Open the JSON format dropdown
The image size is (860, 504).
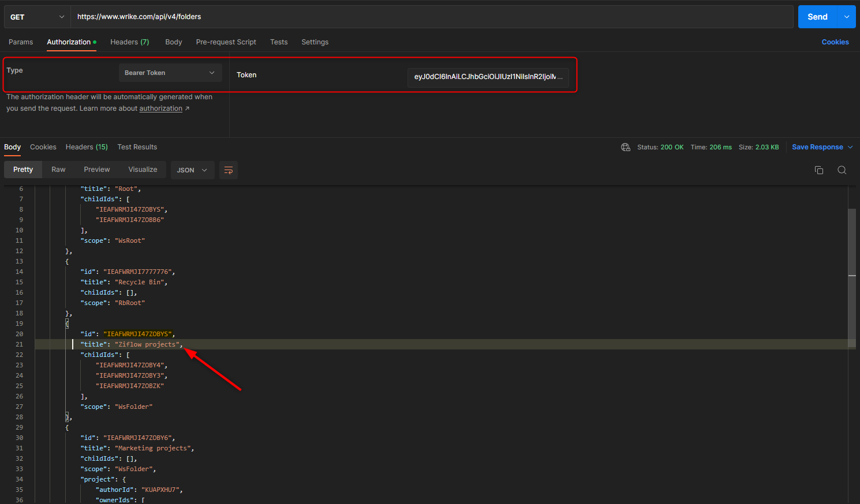coord(192,170)
